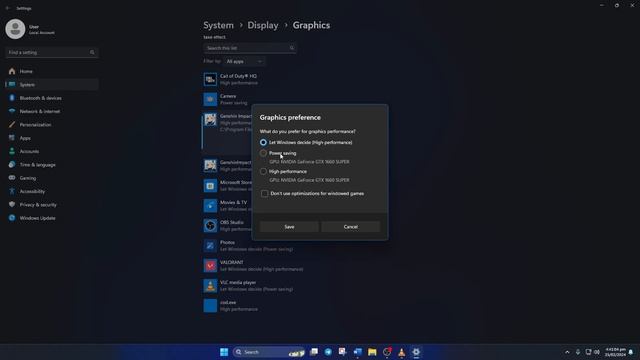Image resolution: width=640 pixels, height=360 pixels.
Task: Open the taskbar clock and date
Action: click(x=615, y=352)
